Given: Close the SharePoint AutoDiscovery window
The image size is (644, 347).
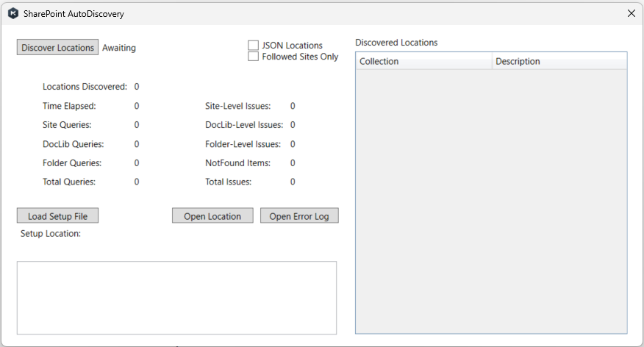Looking at the screenshot, I should tap(631, 13).
